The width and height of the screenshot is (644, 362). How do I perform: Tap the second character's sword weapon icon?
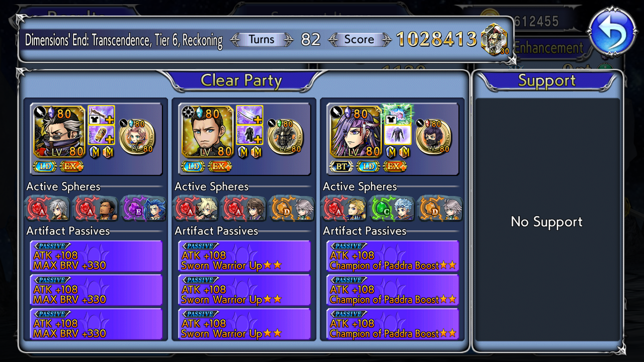(250, 115)
